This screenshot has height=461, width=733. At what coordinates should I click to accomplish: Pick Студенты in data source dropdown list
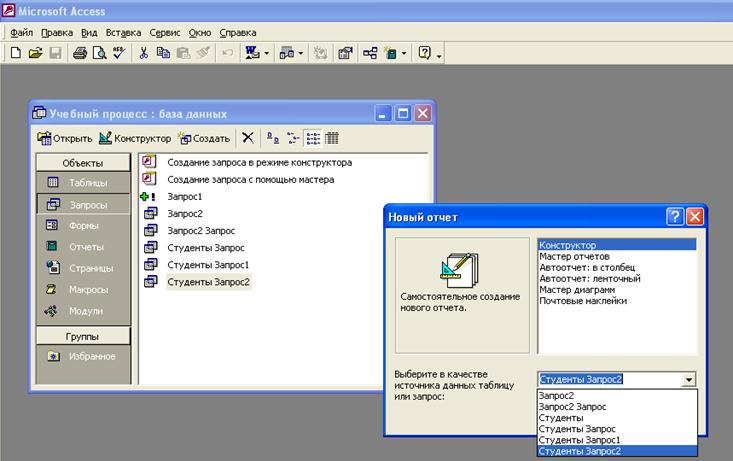tap(617, 418)
